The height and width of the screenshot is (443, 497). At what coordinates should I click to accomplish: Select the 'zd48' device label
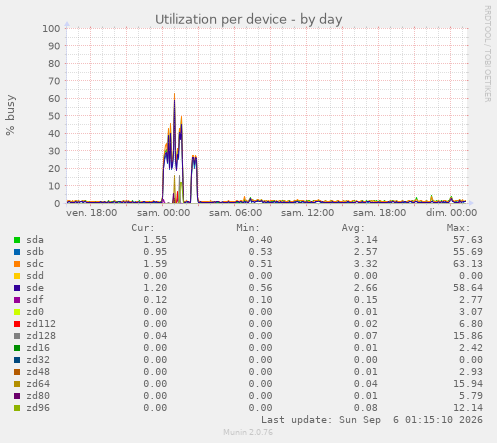tap(38, 372)
